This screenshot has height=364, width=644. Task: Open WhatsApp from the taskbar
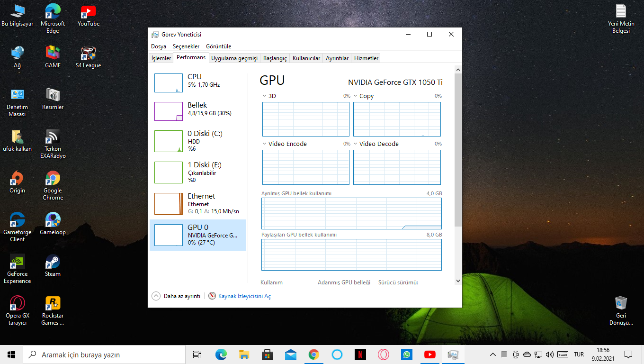407,355
